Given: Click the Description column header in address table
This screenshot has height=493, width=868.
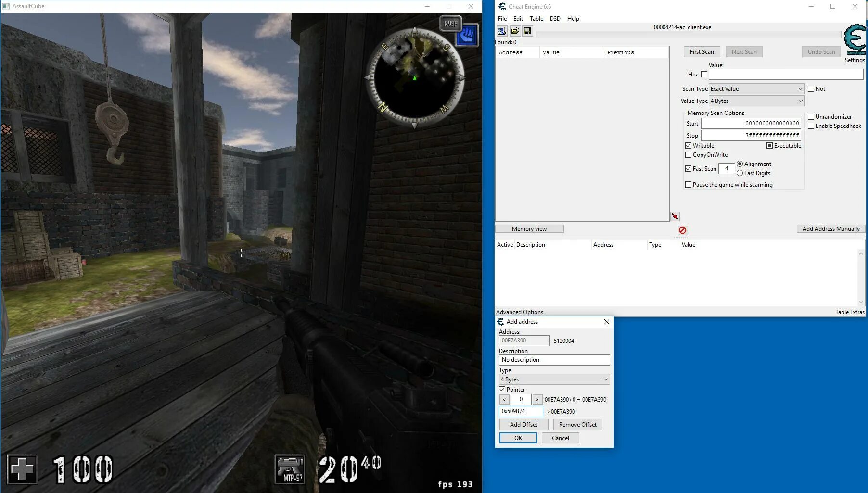Looking at the screenshot, I should pyautogui.click(x=553, y=245).
